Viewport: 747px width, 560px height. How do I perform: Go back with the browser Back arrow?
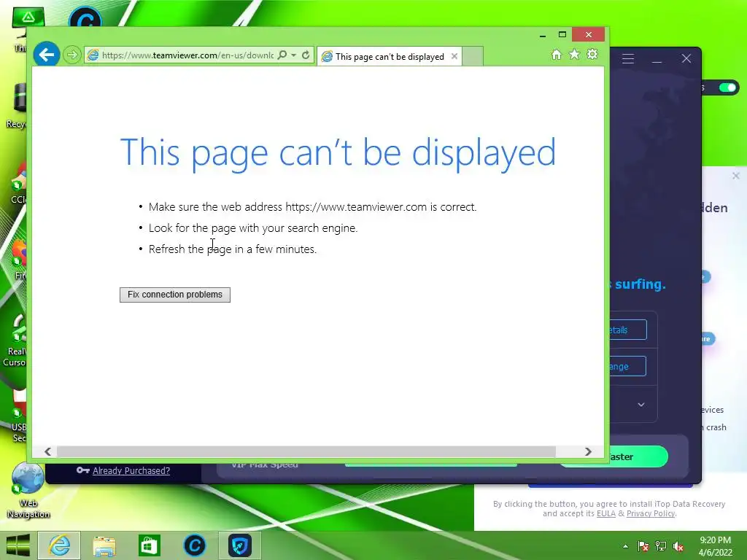[46, 55]
